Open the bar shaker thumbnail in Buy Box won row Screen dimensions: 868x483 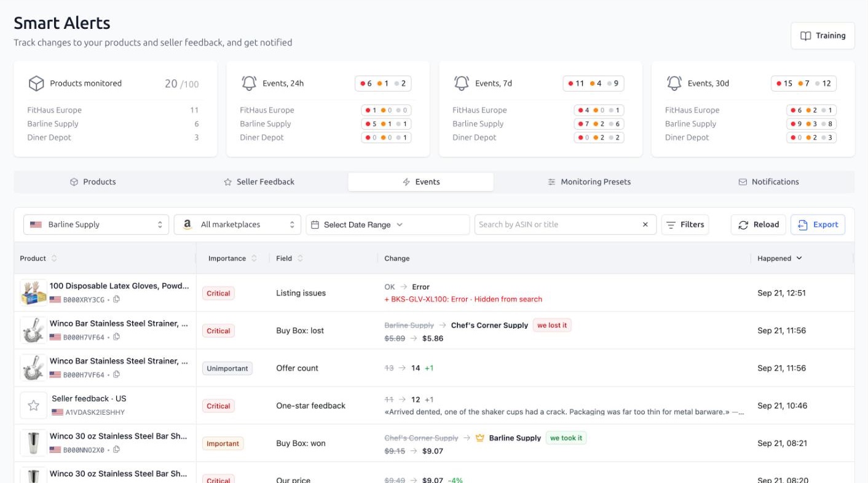33,443
